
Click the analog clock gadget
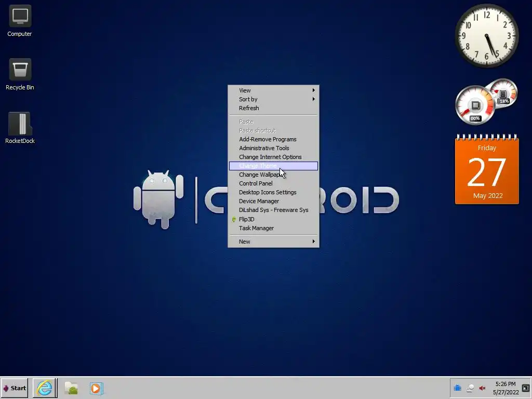(x=486, y=36)
